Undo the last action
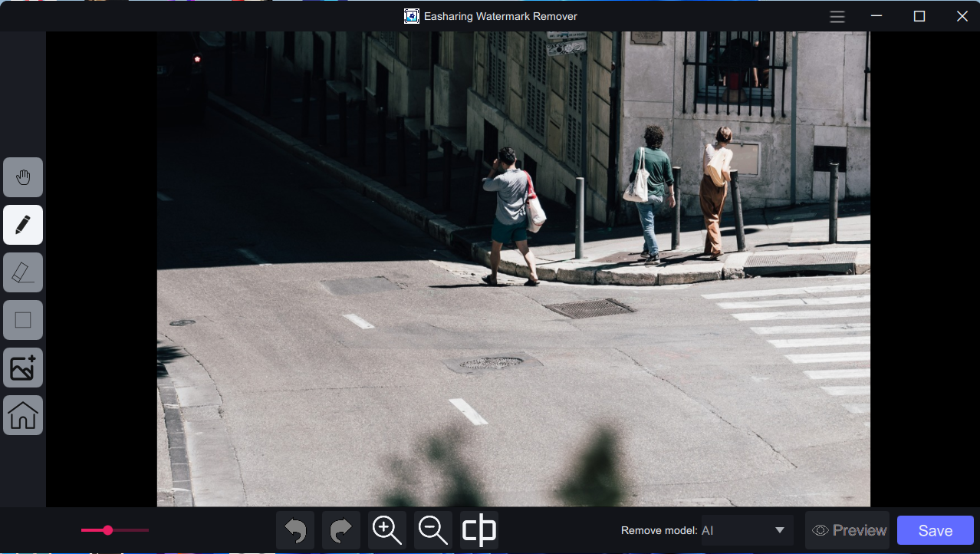This screenshot has height=554, width=980. (295, 530)
